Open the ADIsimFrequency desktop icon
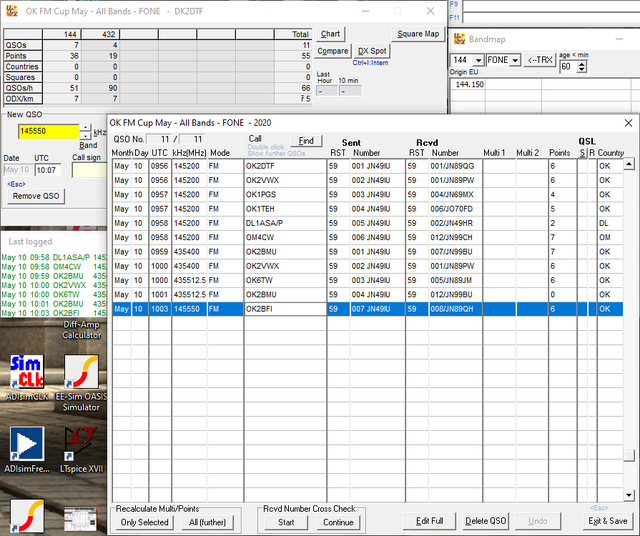640x536 pixels. 26,443
